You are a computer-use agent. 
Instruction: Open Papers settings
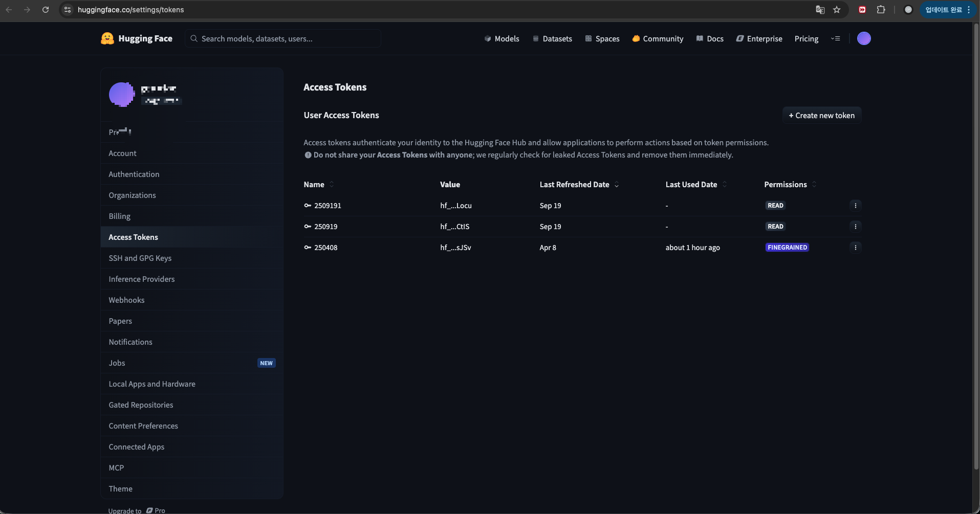pyautogui.click(x=192, y=321)
